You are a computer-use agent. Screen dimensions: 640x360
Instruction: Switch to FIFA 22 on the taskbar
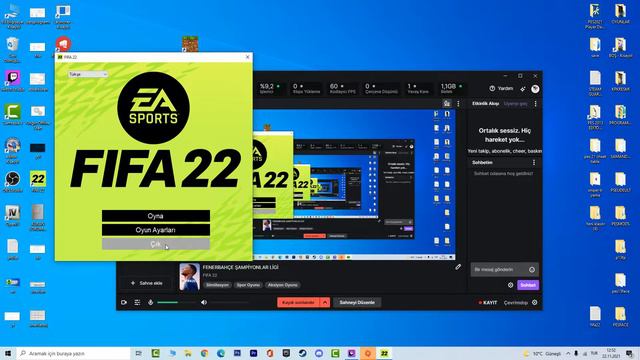pyautogui.click(x=384, y=353)
